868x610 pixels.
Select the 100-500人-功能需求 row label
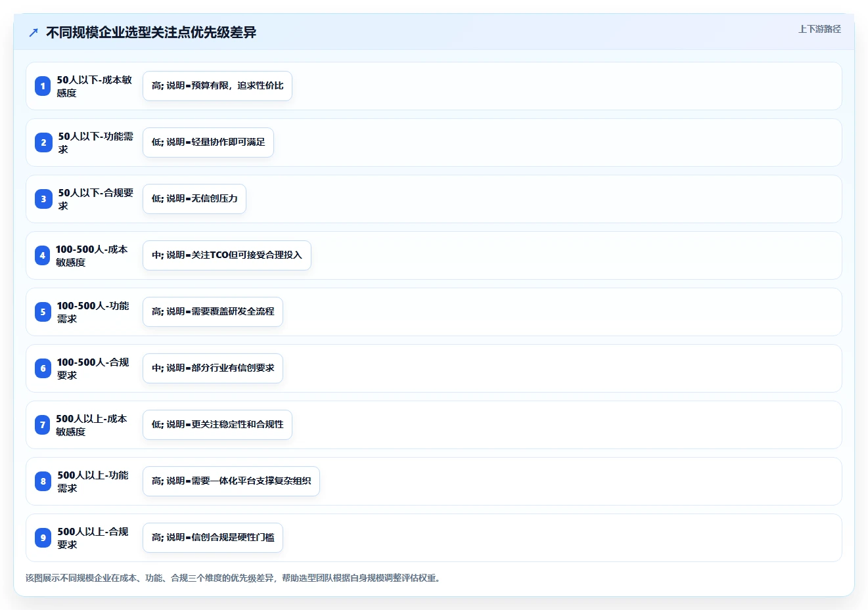tap(93, 312)
